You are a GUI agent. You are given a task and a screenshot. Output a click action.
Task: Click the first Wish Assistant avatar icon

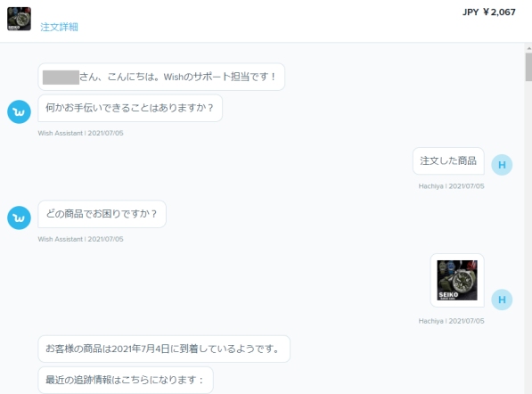pos(19,111)
